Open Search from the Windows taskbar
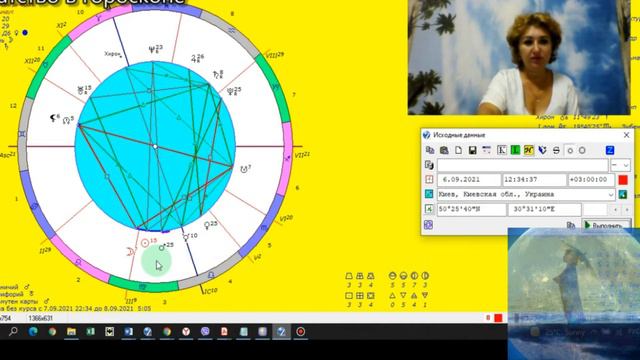The height and width of the screenshot is (360, 640). pyautogui.click(x=13, y=331)
